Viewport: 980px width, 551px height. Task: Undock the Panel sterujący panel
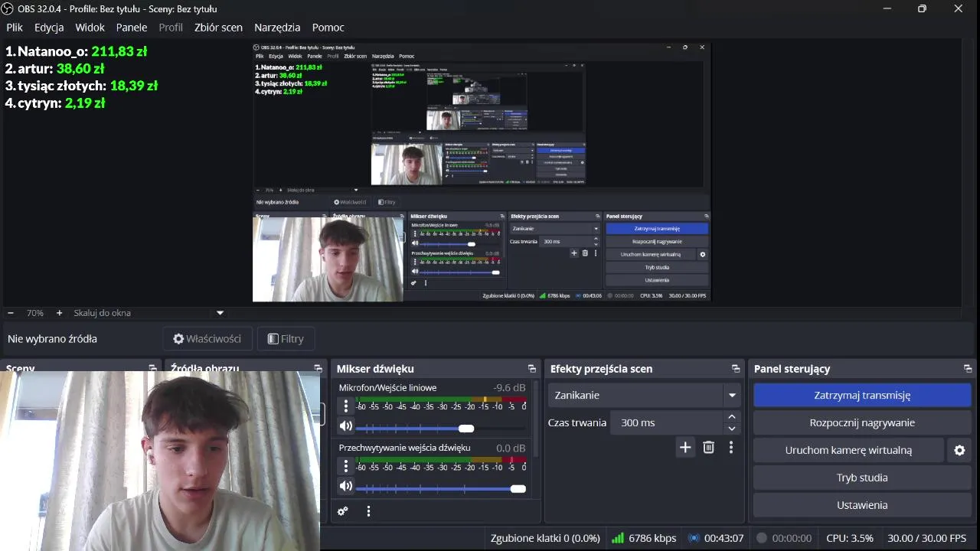click(968, 369)
